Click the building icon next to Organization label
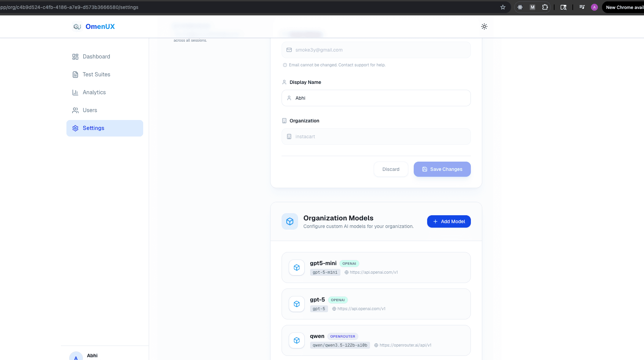This screenshot has width=644, height=360. point(284,121)
